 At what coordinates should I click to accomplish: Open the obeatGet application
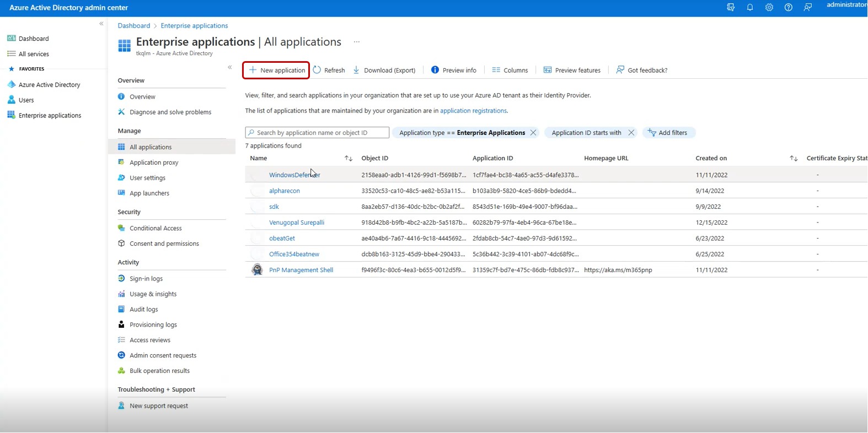pyautogui.click(x=282, y=239)
